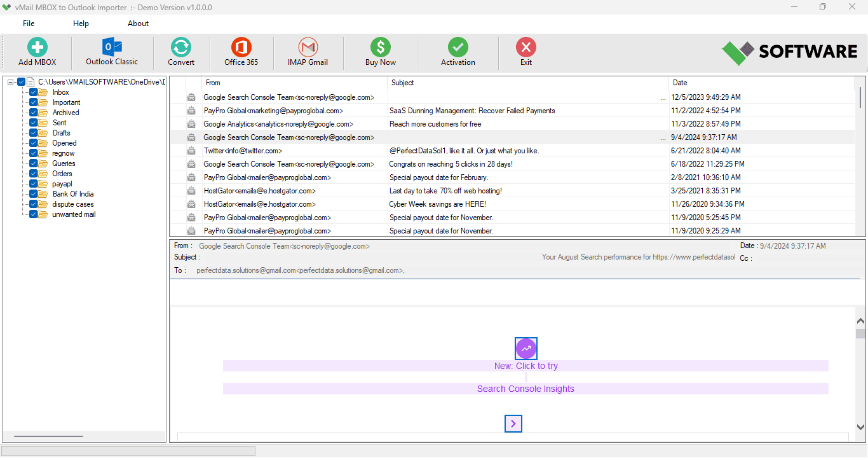Uncheck the Inbox folder checkbox
The image size is (868, 458).
tap(34, 92)
